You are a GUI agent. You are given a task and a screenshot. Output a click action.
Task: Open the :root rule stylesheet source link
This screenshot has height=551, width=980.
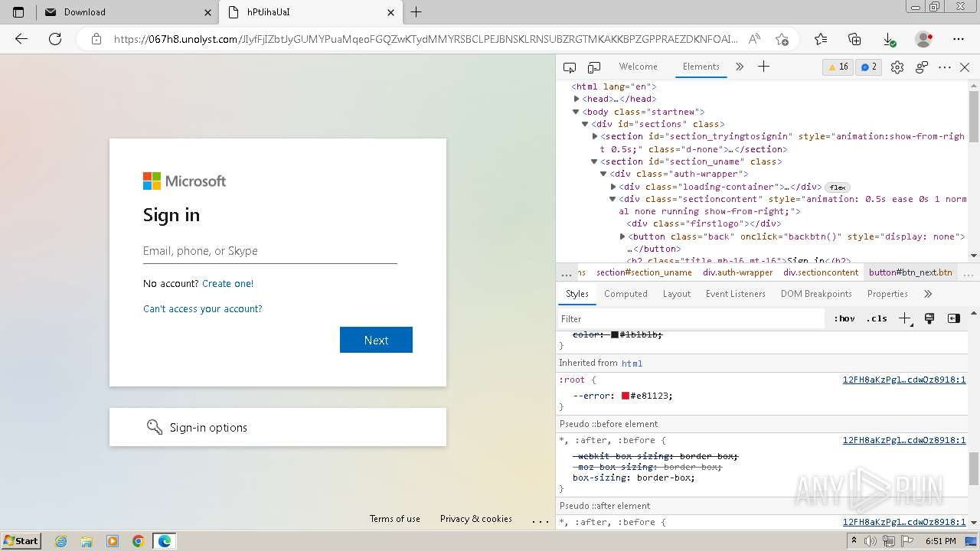(904, 380)
